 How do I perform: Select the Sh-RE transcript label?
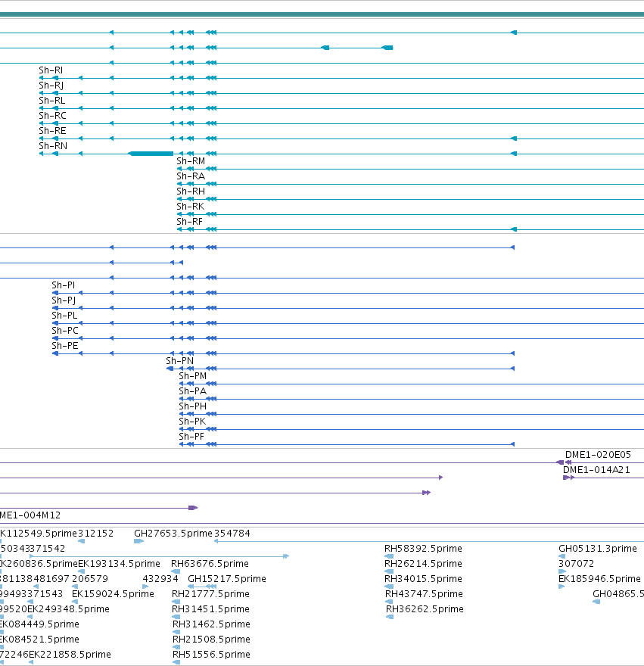pos(52,131)
